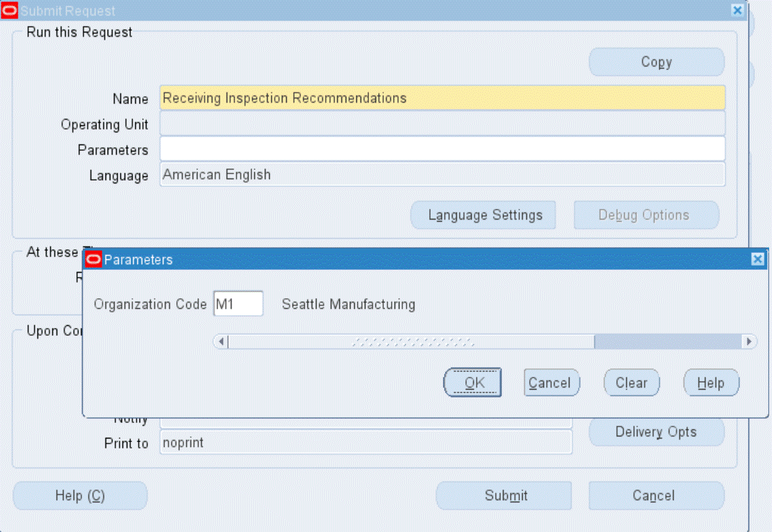This screenshot has height=532, width=772.
Task: Close the Submit Request window
Action: click(x=737, y=11)
